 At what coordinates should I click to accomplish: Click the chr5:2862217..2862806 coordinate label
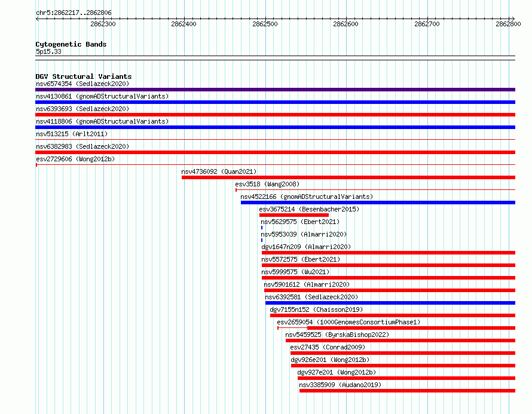coord(74,13)
